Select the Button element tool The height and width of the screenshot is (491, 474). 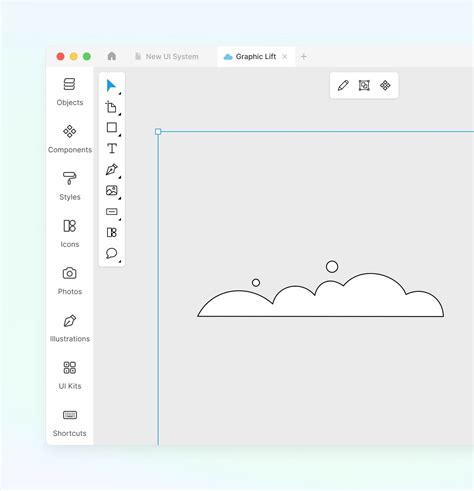click(x=112, y=212)
